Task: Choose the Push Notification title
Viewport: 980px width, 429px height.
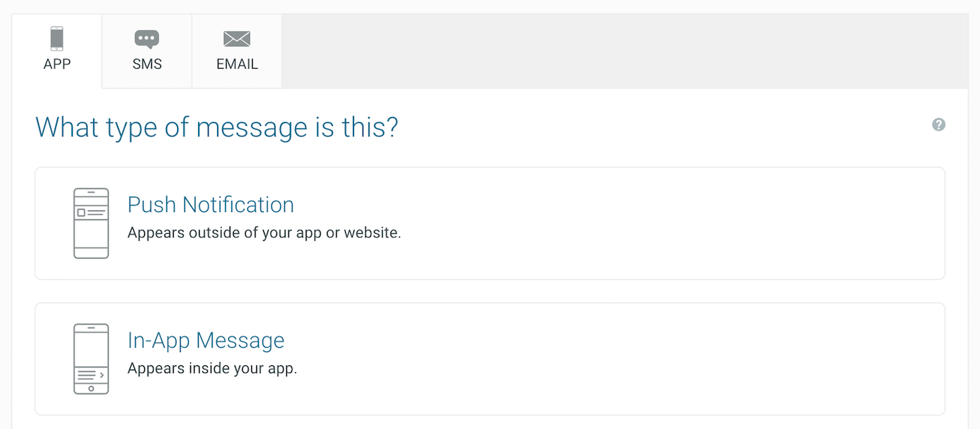Action: (x=211, y=205)
